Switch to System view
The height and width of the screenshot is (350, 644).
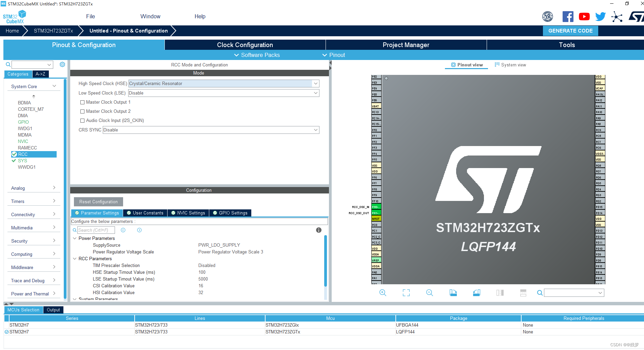(510, 65)
